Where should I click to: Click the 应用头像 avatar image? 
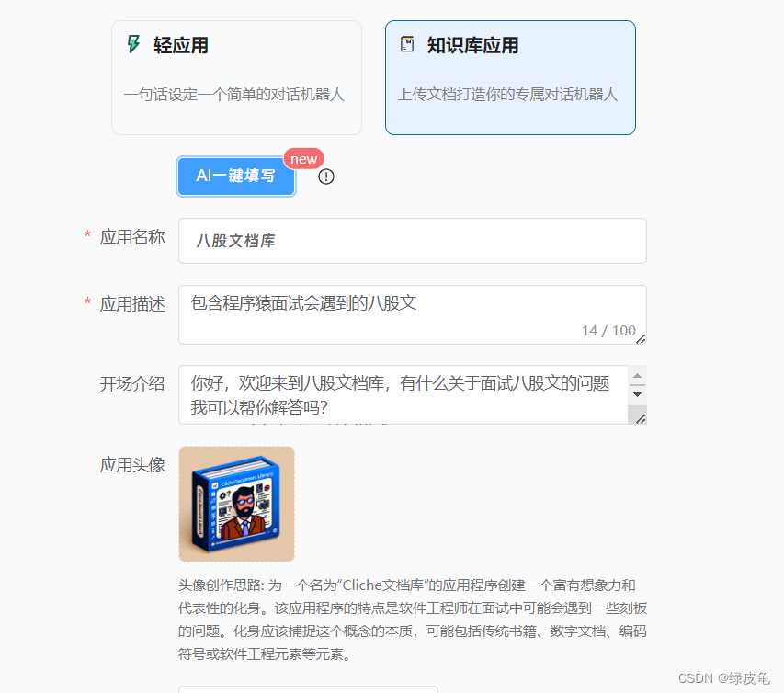point(236,504)
